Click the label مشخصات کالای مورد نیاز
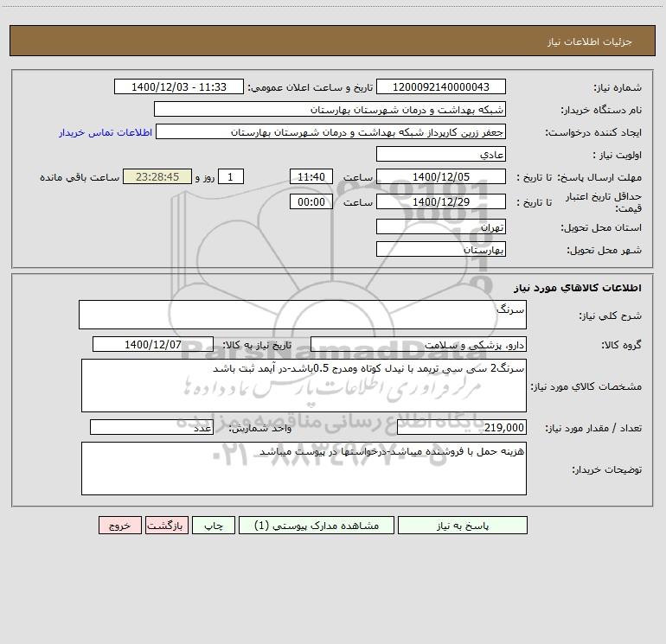Screen dimensions: 666x644 click(586, 386)
